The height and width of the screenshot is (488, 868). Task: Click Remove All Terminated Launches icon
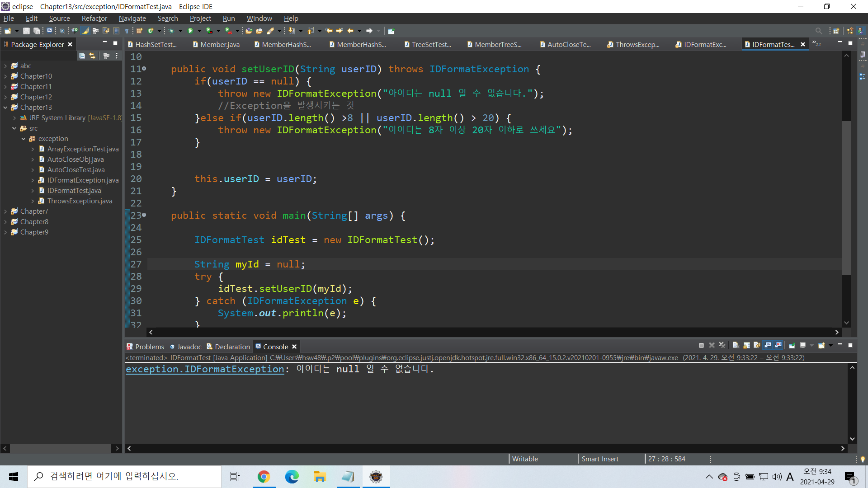(x=722, y=346)
